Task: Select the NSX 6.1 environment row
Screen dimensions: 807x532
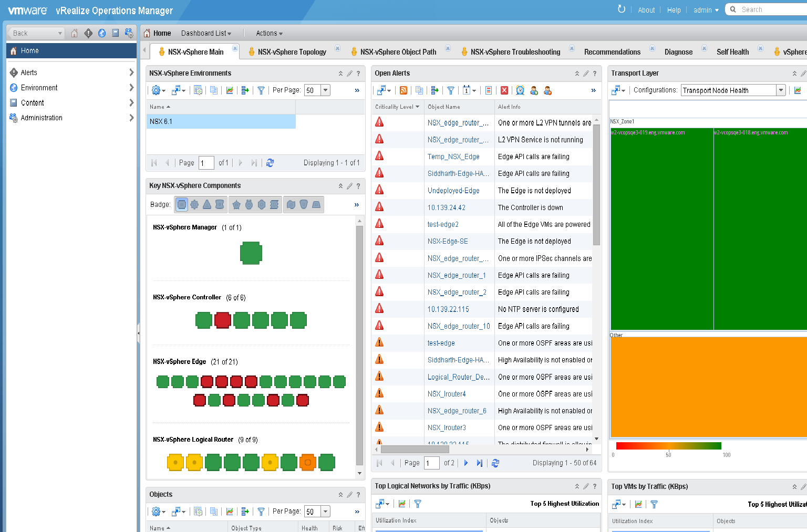Action: 221,121
